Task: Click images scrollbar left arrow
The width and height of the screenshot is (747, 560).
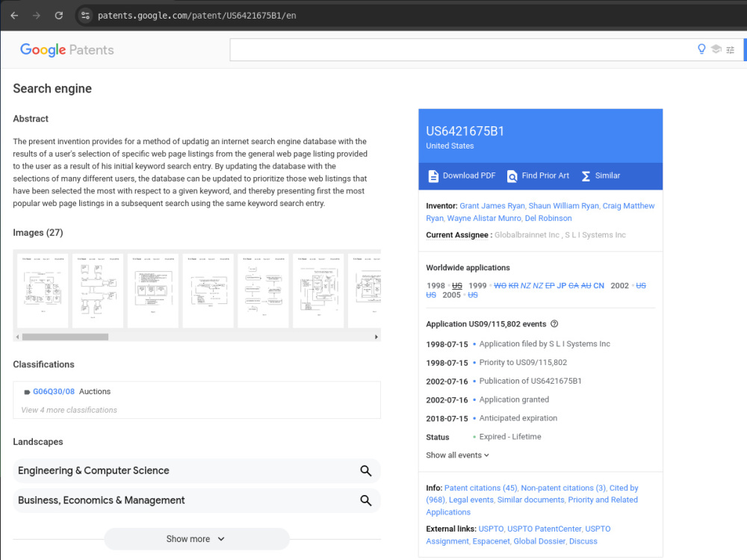Action: tap(18, 337)
